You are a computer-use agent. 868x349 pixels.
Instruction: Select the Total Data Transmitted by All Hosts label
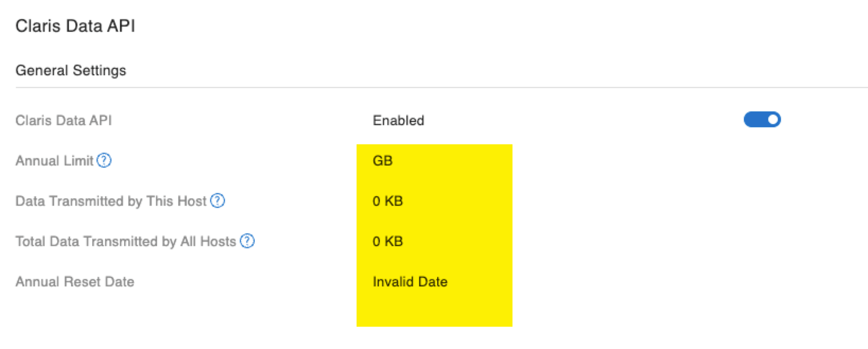[126, 241]
